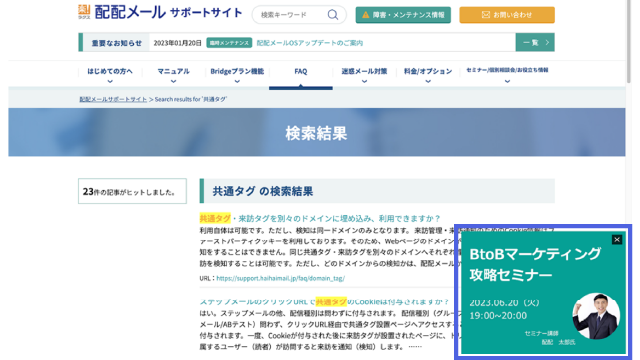Click the 23件の記事がヒットしました text
640x360 pixels.
point(129,192)
